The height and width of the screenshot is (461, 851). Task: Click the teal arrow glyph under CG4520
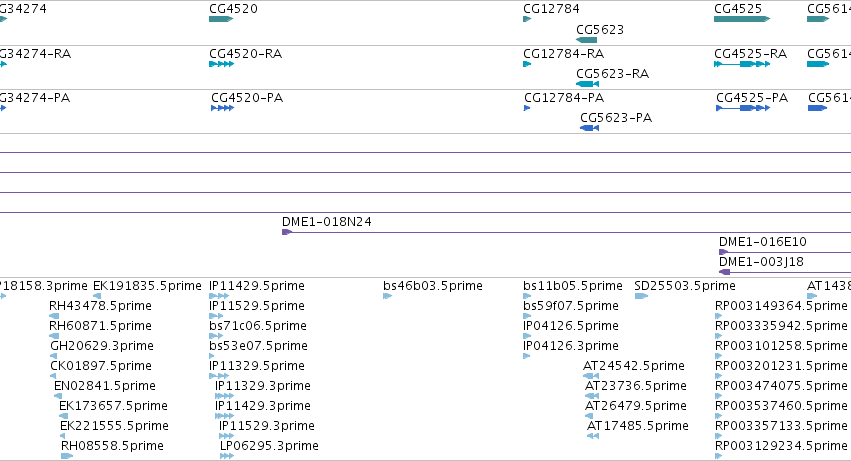coord(221,19)
